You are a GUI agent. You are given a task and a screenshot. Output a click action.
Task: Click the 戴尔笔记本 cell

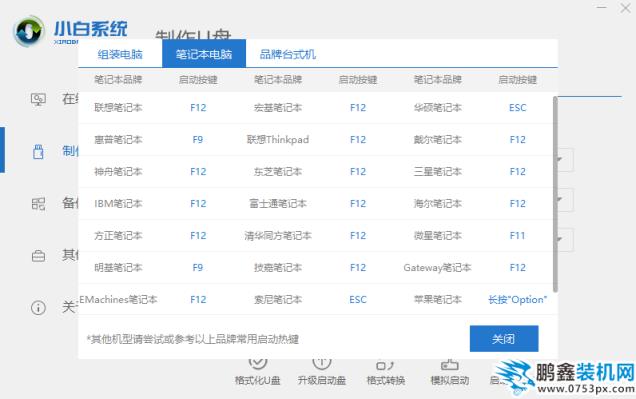click(x=438, y=139)
